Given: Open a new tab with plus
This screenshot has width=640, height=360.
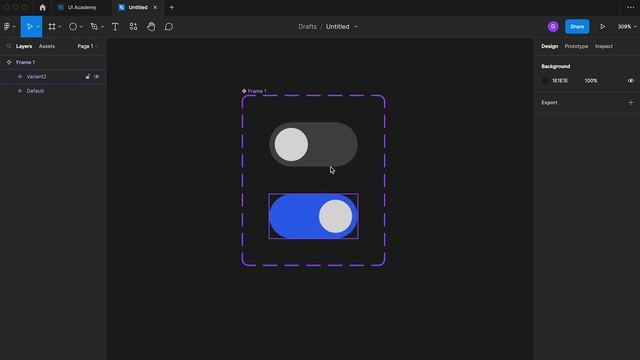Looking at the screenshot, I should [171, 7].
